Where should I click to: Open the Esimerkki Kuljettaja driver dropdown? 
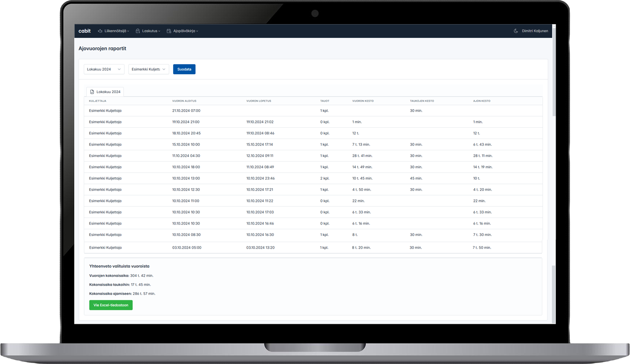pos(148,69)
